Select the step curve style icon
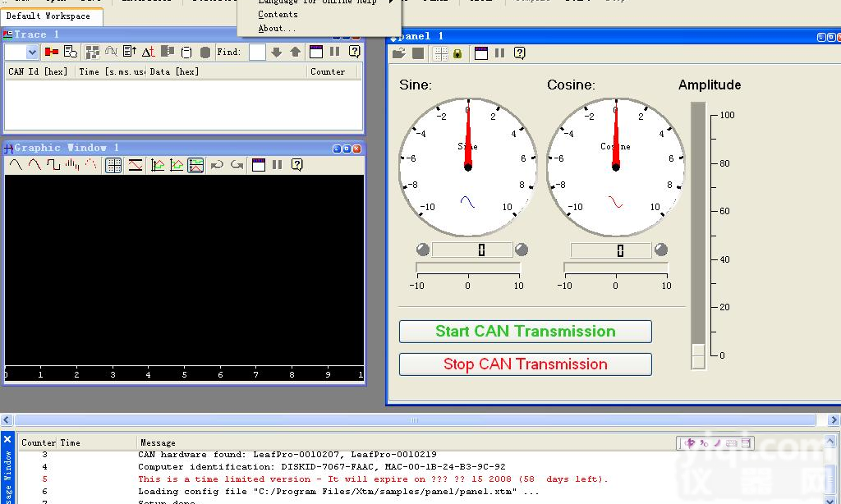This screenshot has width=841, height=504. click(53, 165)
